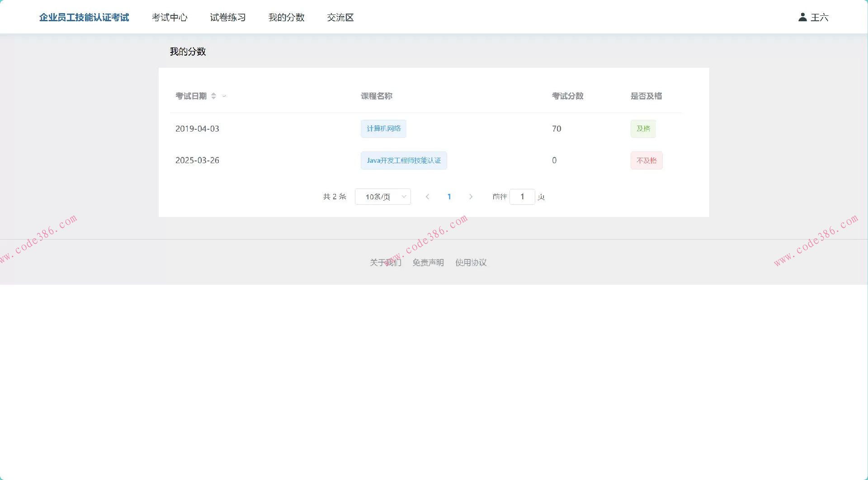Switch to the 考试中心 tab
The width and height of the screenshot is (868, 480).
click(170, 17)
